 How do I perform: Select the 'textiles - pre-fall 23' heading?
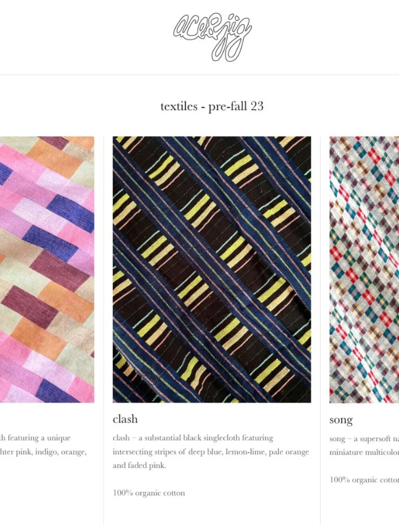pos(212,106)
